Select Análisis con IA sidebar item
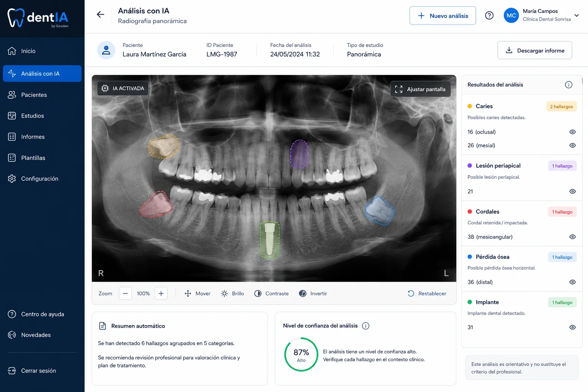588x392 pixels. click(x=42, y=73)
